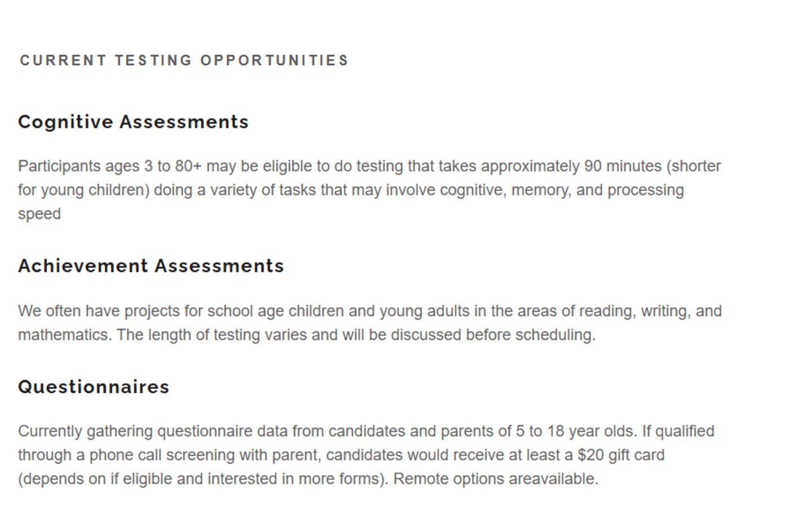The height and width of the screenshot is (508, 812).
Task: Click 'Remote options areavailable' text
Action: pyautogui.click(x=496, y=479)
